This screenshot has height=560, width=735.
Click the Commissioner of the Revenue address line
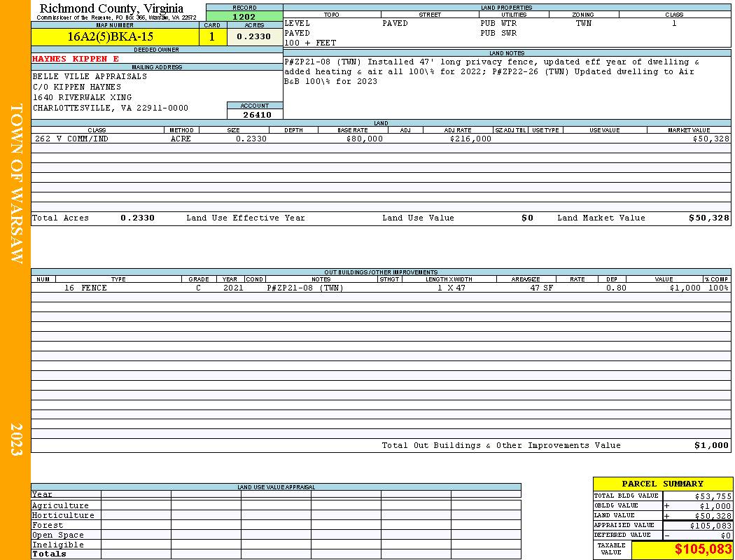click(117, 17)
